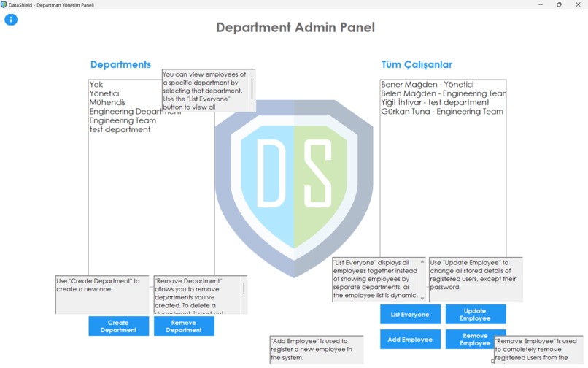Select the Engineering Department entry
Screen dimensions: 588x368
125,112
